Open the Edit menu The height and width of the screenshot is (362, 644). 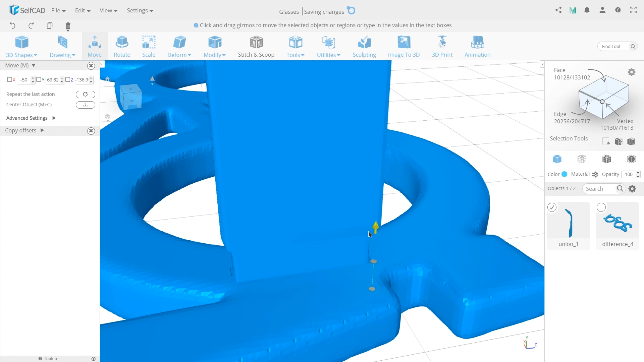83,10
